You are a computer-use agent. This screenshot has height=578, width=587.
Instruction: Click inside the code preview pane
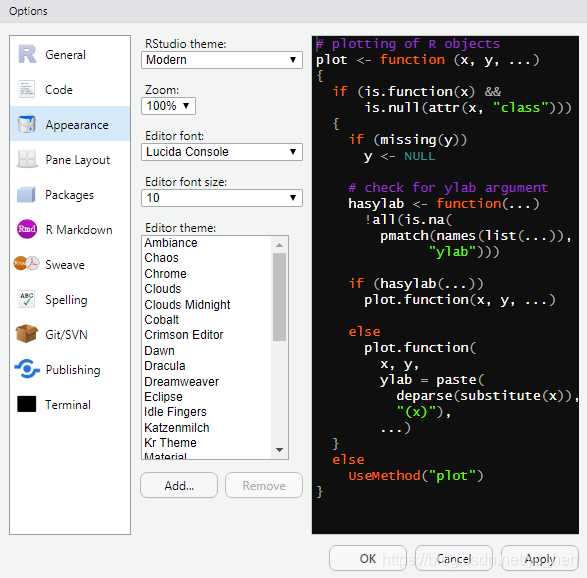point(445,285)
